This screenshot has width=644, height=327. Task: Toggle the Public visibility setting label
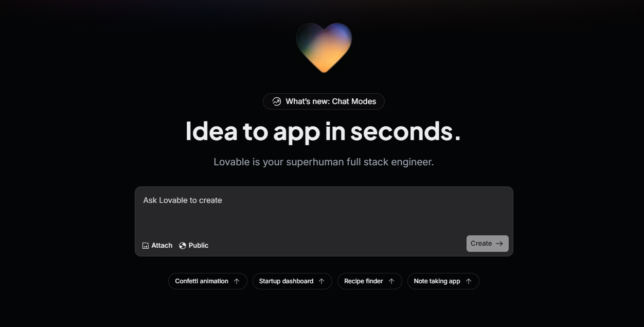point(199,246)
